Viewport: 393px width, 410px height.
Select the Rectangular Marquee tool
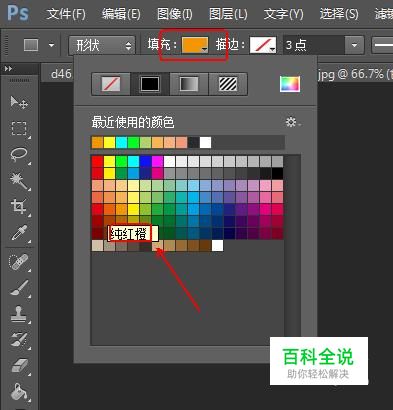19,128
